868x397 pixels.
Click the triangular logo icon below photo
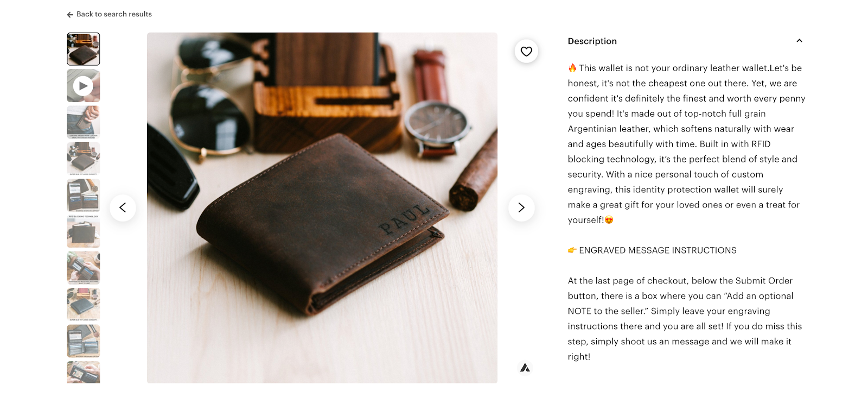pos(525,368)
